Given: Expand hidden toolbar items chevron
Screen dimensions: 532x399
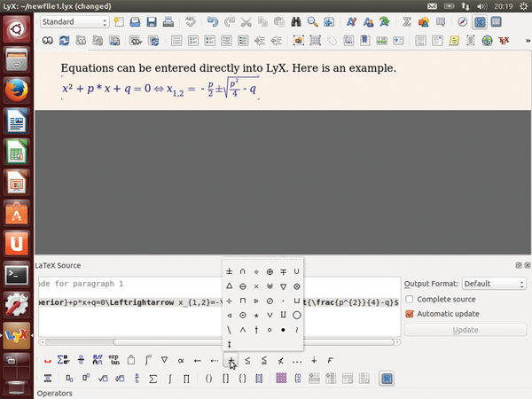Looking at the screenshot, I should (x=528, y=41).
